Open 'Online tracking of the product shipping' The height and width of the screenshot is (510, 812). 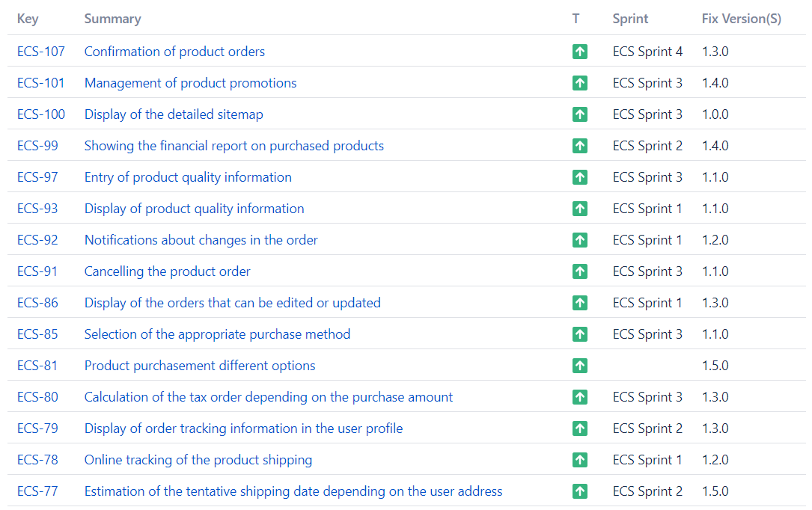(x=198, y=460)
